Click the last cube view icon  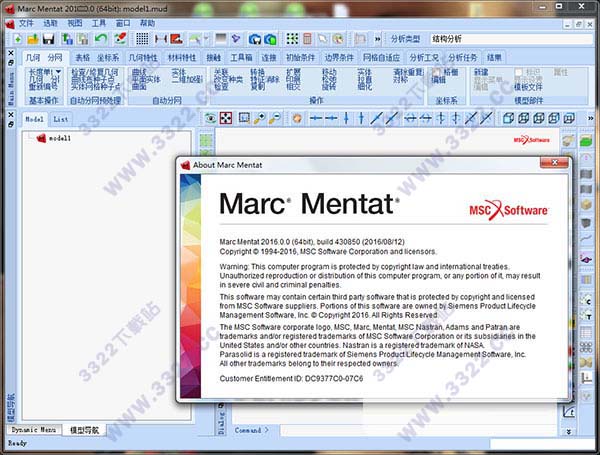(x=569, y=118)
